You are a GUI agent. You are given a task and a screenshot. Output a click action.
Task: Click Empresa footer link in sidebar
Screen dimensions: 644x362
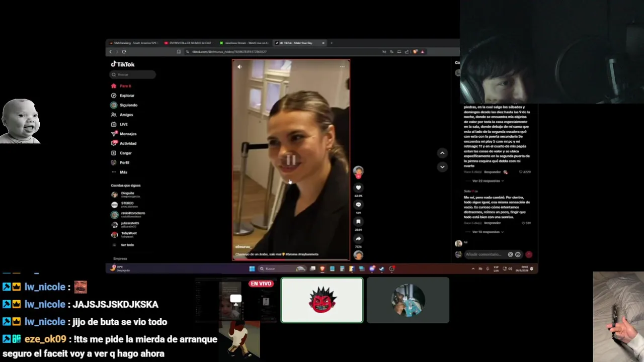click(x=120, y=258)
